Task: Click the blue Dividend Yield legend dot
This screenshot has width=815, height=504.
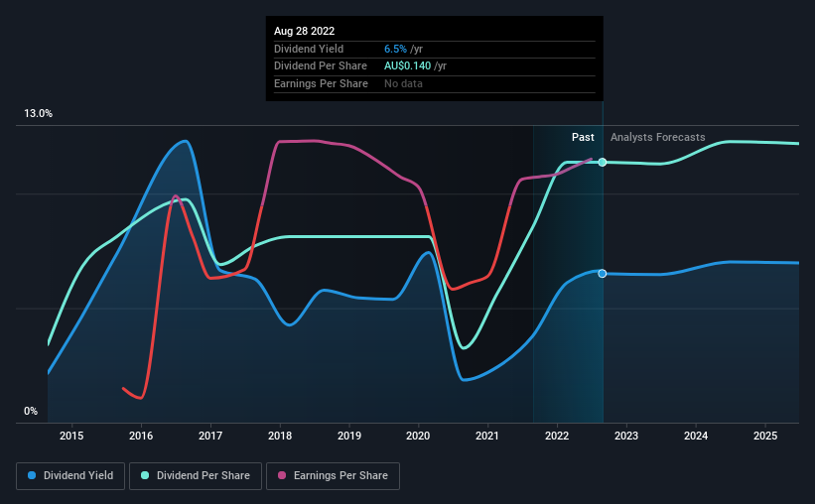Action: click(32, 475)
